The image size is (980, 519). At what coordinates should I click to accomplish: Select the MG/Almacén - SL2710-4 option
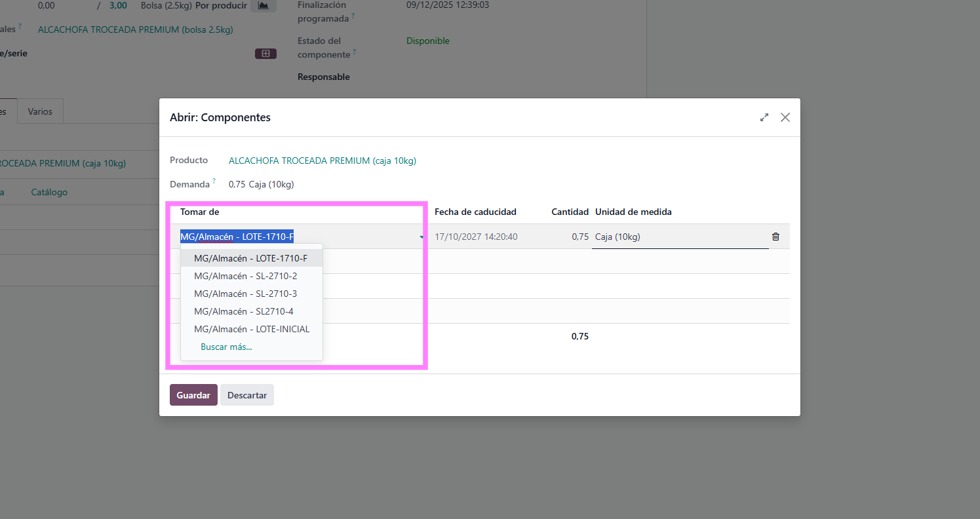pyautogui.click(x=243, y=311)
